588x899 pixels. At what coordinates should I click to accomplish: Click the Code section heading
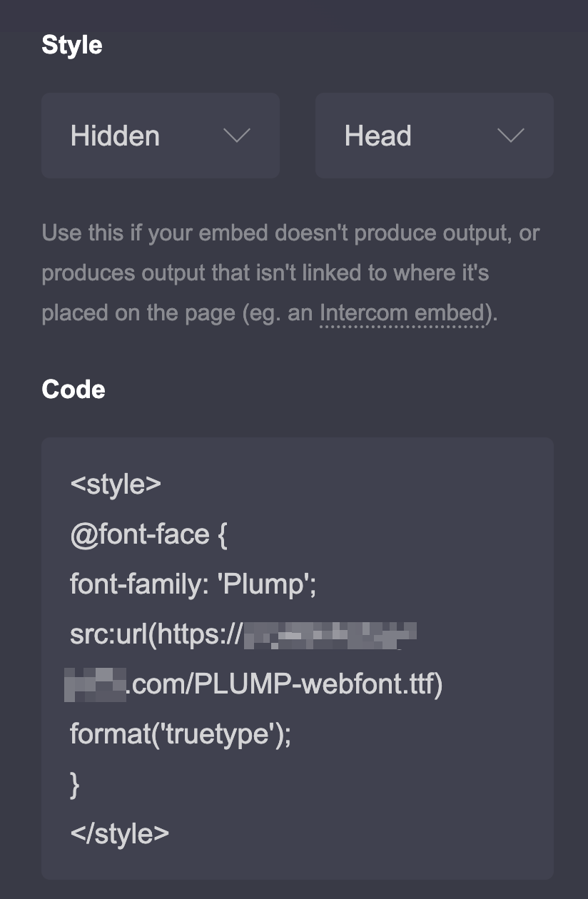(x=74, y=389)
